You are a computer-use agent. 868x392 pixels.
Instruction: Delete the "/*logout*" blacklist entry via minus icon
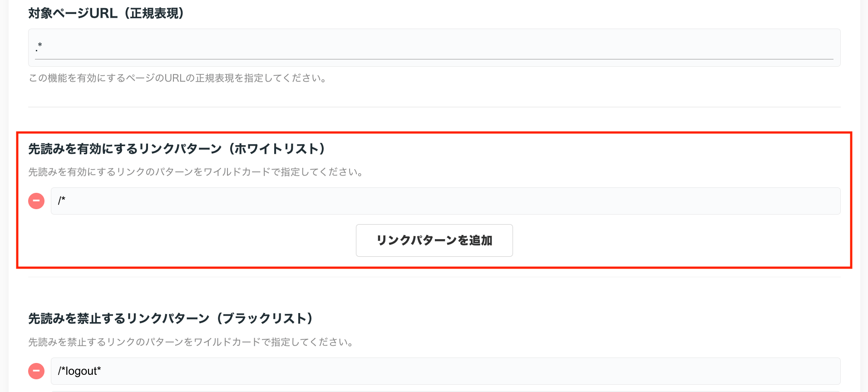click(x=36, y=371)
